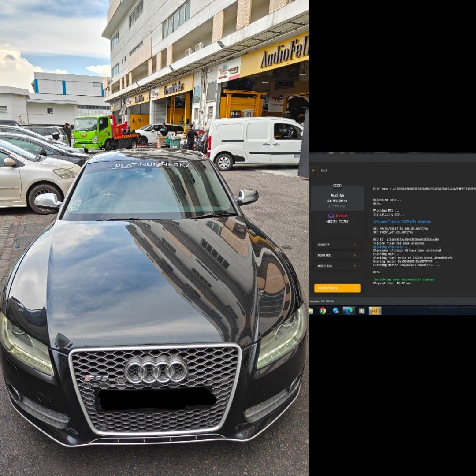Click the yellow back arrow icon
476x476 pixels.
tap(314, 171)
